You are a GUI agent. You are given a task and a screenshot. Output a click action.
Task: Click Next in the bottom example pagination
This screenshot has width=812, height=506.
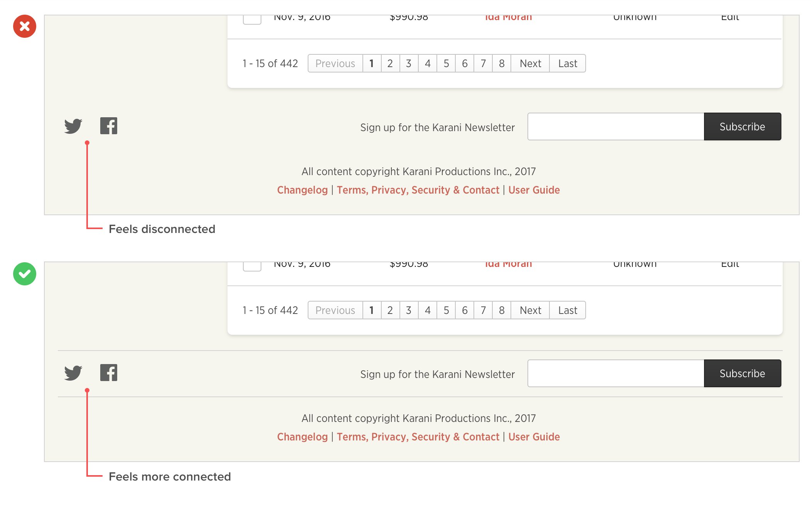point(530,310)
